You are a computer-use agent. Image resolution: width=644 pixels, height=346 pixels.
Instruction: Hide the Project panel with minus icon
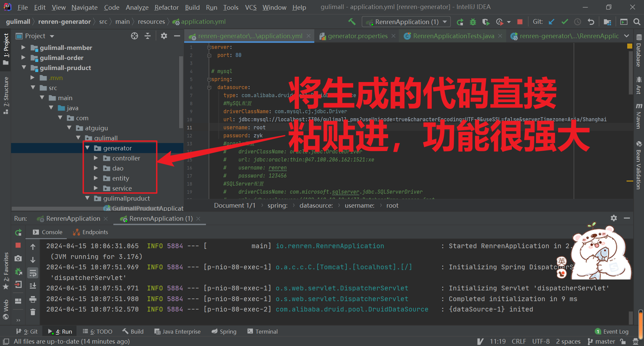(x=177, y=36)
